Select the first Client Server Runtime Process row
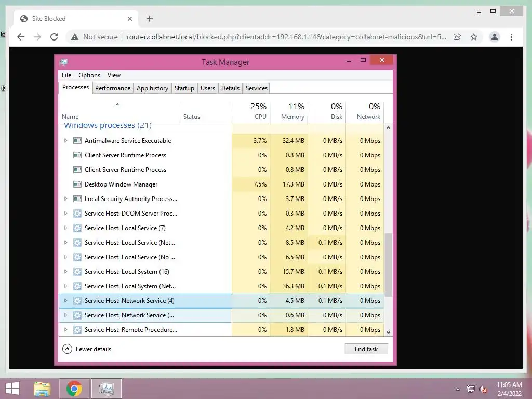This screenshot has width=532, height=399. (x=221, y=155)
